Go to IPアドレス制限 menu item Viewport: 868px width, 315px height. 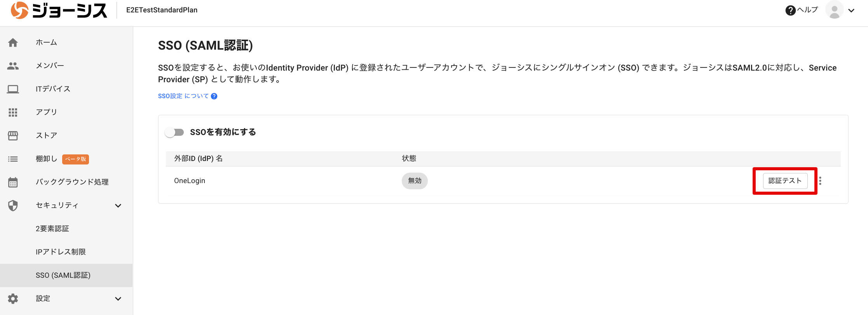(61, 252)
